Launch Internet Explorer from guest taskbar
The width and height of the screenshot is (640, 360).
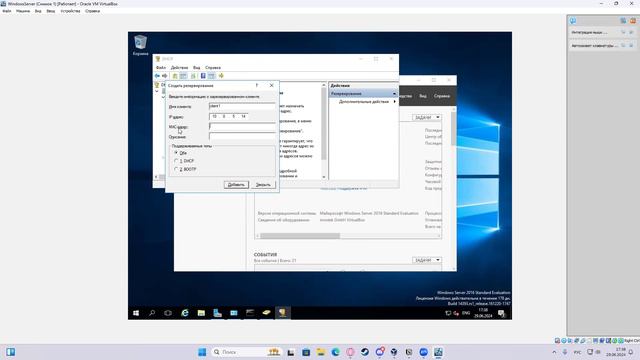tap(185, 313)
